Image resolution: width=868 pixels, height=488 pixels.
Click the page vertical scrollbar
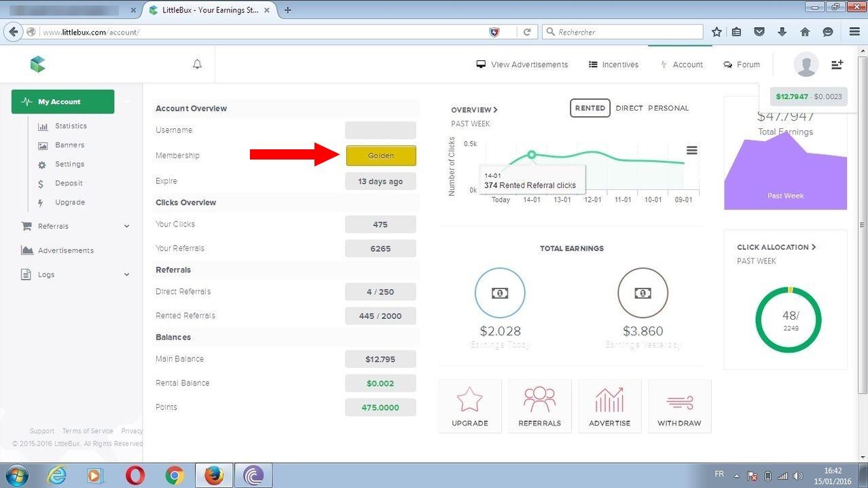click(863, 224)
